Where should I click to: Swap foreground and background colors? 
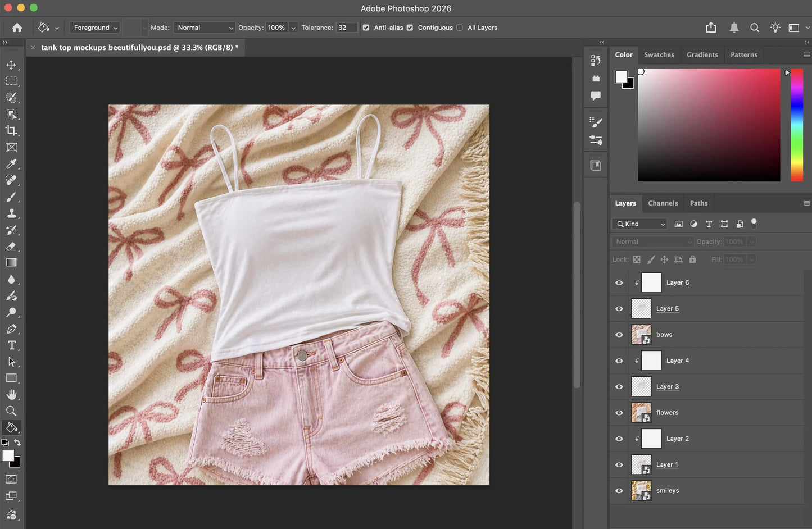pyautogui.click(x=17, y=443)
